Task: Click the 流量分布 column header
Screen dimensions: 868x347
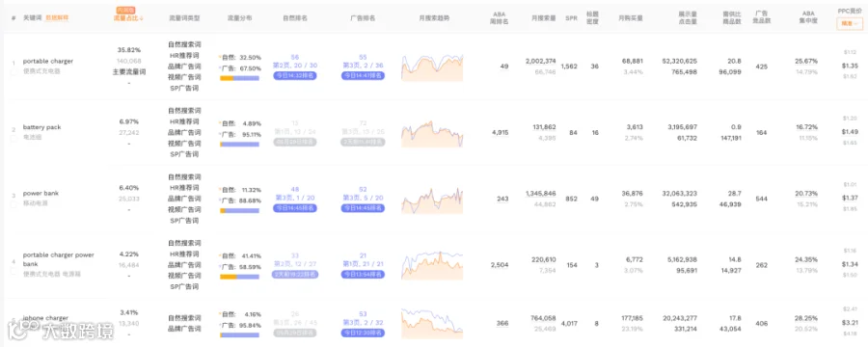Action: click(240, 18)
